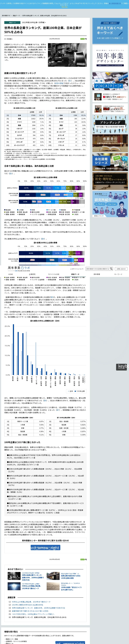Click the 37085 cell in the 図1 table

pos(32,115)
